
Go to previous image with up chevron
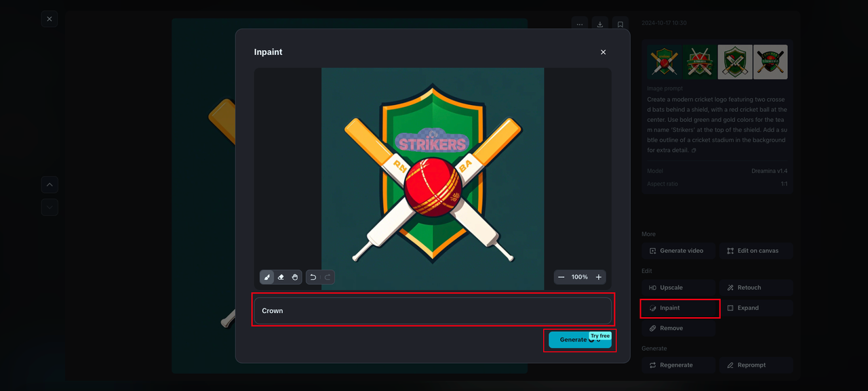49,184
